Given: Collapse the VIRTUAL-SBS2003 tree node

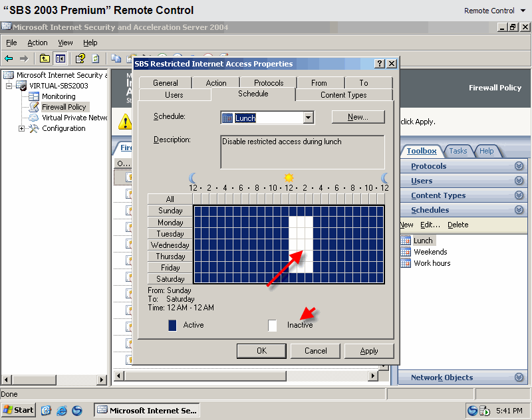Looking at the screenshot, I should pyautogui.click(x=9, y=86).
